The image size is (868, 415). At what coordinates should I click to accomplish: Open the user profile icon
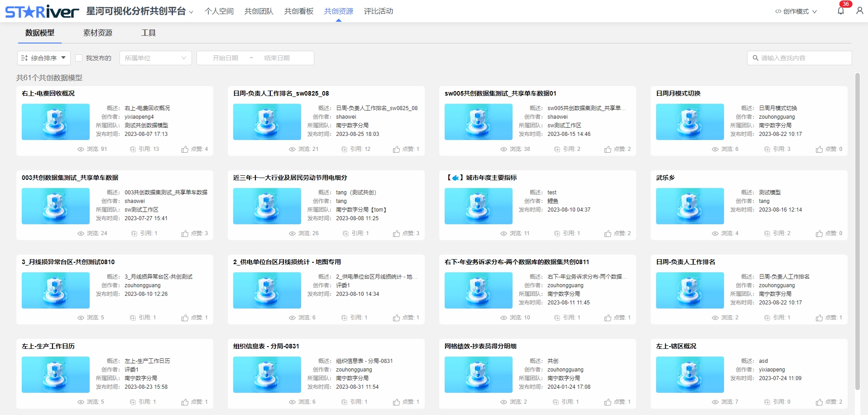tap(859, 11)
